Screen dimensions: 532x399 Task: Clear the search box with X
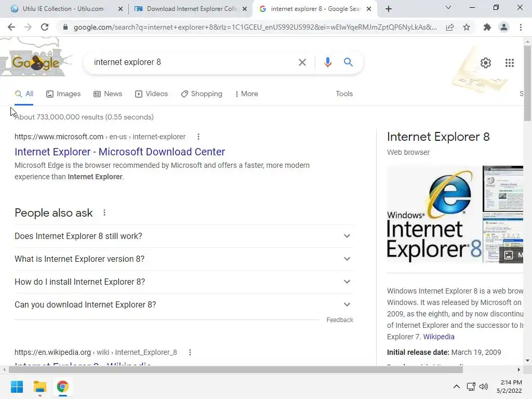(302, 62)
